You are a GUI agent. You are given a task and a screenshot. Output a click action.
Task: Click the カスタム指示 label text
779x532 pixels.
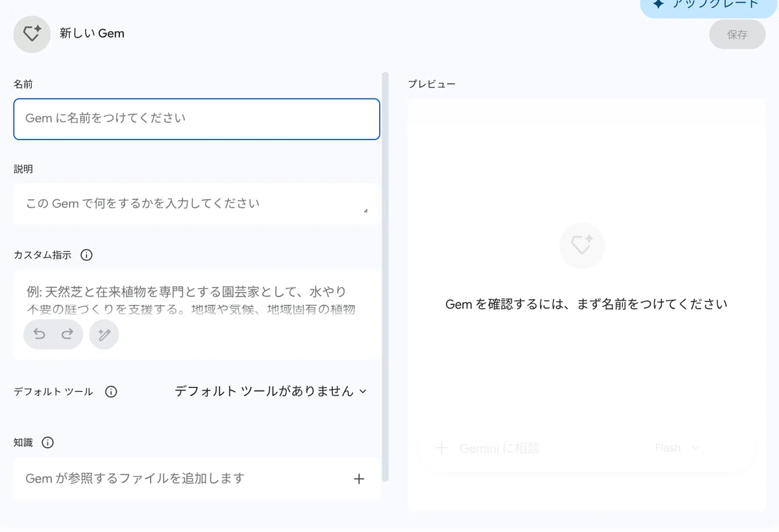click(43, 255)
